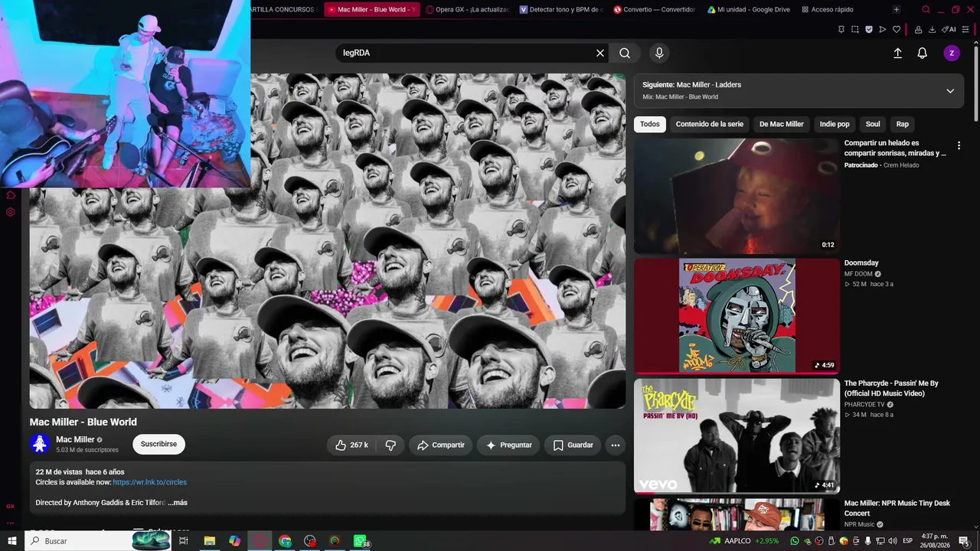
Task: Open options menu for the Crem Helado ad
Action: point(959,145)
